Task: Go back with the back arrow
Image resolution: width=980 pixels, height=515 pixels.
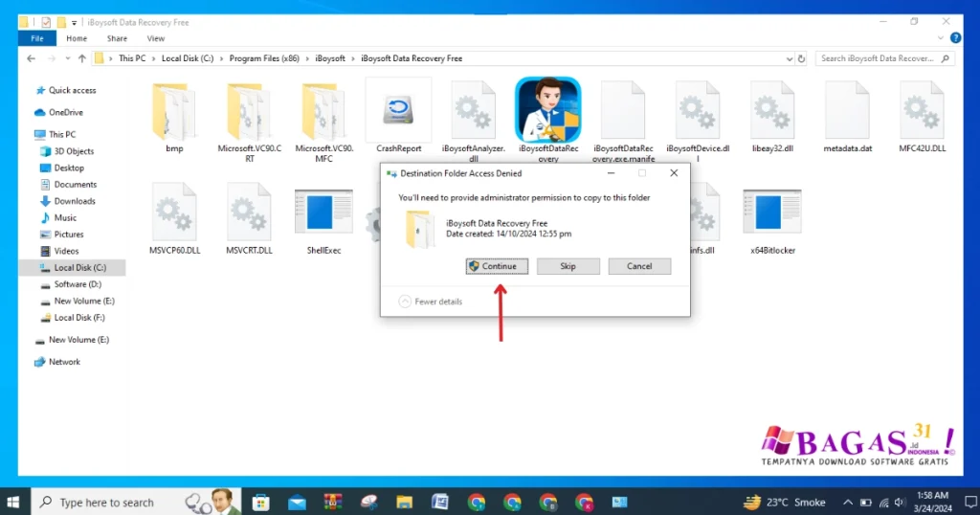Action: pyautogui.click(x=32, y=58)
